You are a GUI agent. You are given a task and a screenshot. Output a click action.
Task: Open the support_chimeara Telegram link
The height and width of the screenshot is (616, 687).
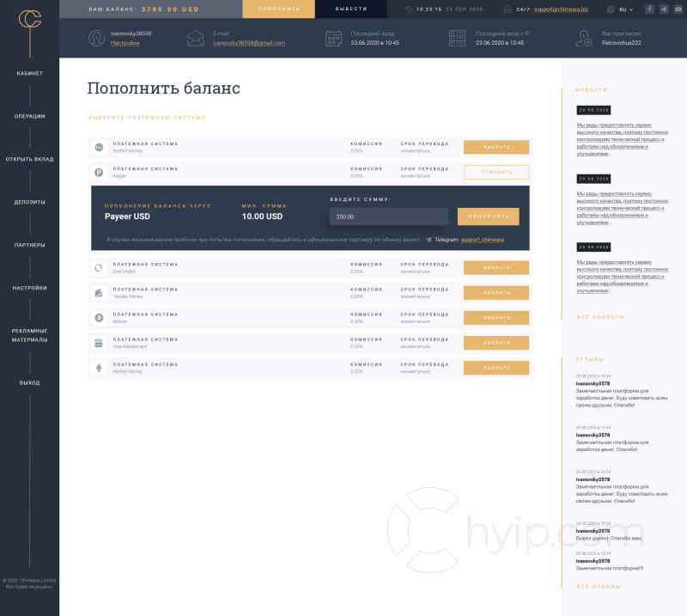[x=483, y=240]
